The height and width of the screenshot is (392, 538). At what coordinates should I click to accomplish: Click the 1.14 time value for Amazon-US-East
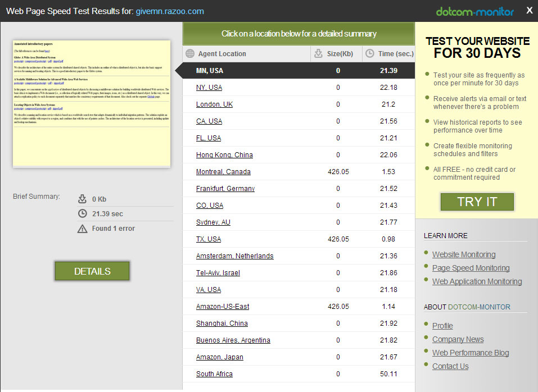(388, 306)
